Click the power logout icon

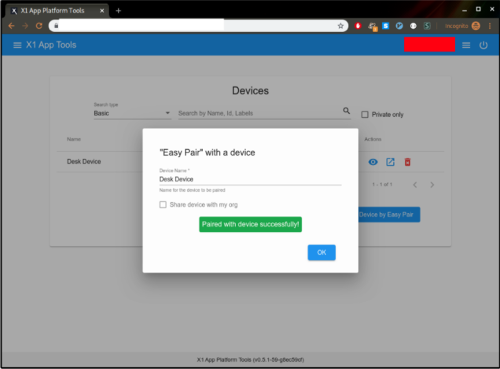point(483,45)
